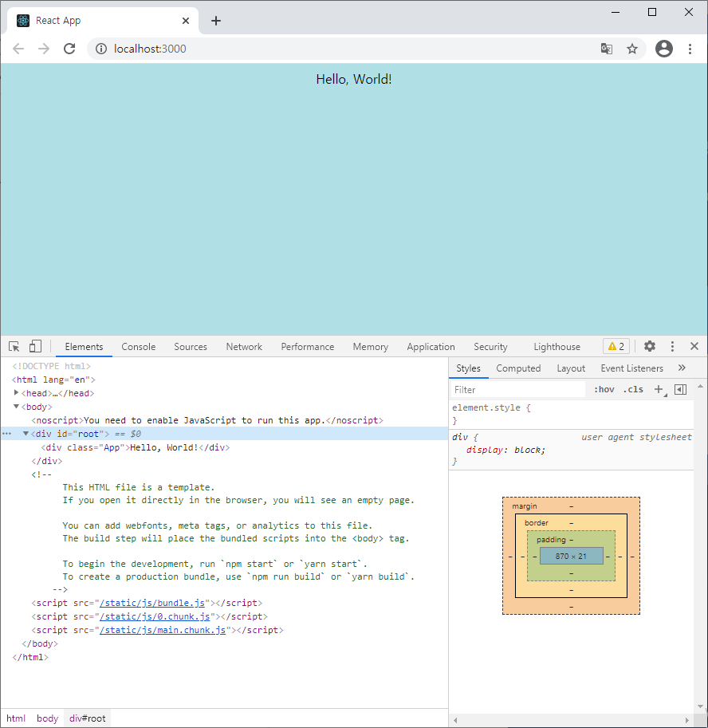
Task: View site information icon in address bar
Action: click(101, 49)
